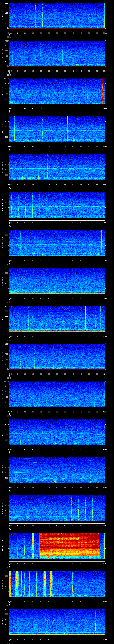114x644 pixels.
Task: Select the '17:38:00' start time label
Action: tap(9, 298)
